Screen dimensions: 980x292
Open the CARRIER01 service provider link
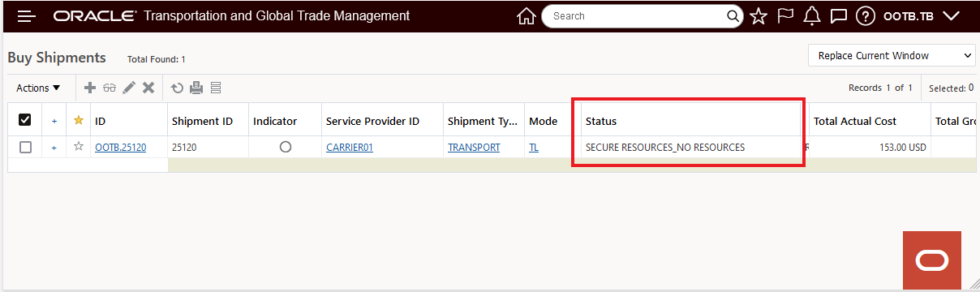(x=350, y=147)
